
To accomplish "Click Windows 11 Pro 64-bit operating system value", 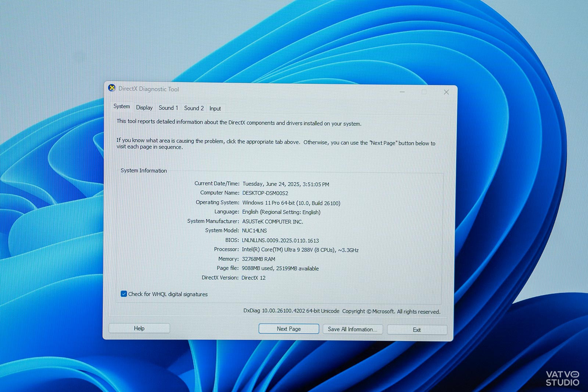I will click(291, 203).
